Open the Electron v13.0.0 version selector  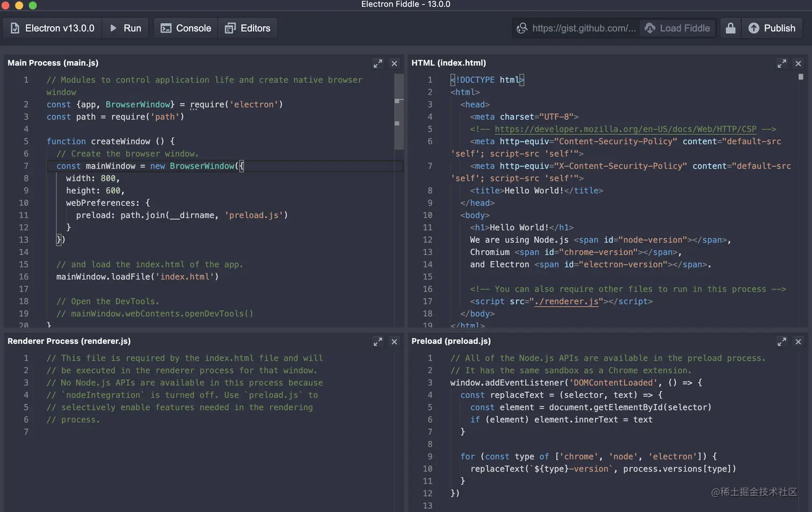52,28
